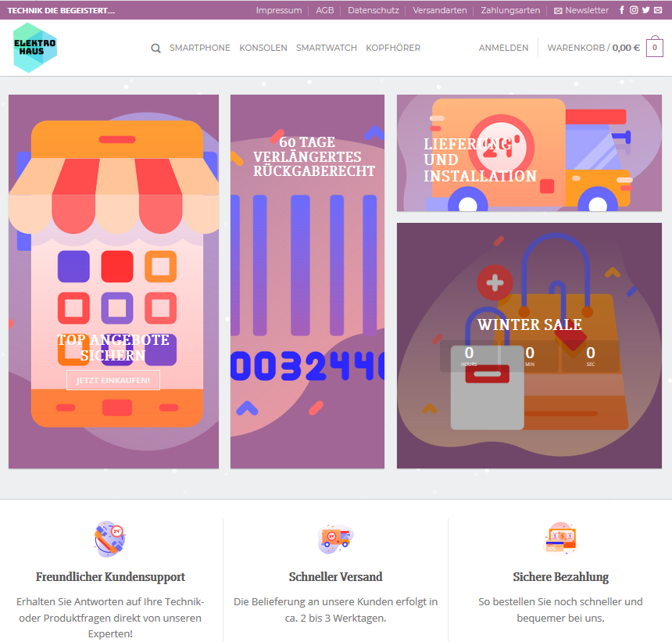Viewport: 672px width, 642px height.
Task: Open the shopping cart bag icon
Action: pos(655,46)
